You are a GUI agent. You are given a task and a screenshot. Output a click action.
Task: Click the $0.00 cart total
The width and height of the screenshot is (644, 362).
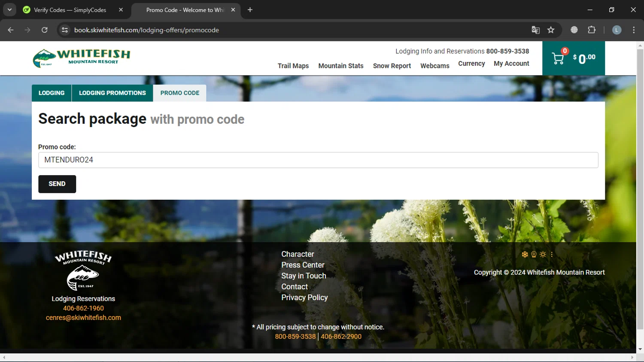[x=584, y=58]
